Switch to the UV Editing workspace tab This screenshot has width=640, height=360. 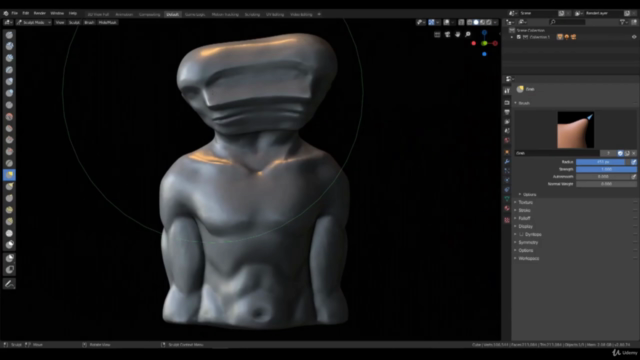(275, 14)
